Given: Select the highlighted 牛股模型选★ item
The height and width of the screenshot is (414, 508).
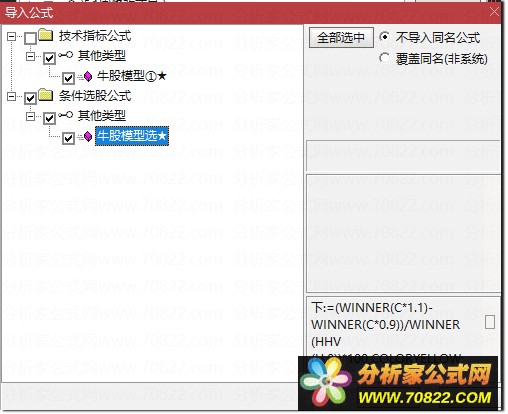Looking at the screenshot, I should point(132,136).
